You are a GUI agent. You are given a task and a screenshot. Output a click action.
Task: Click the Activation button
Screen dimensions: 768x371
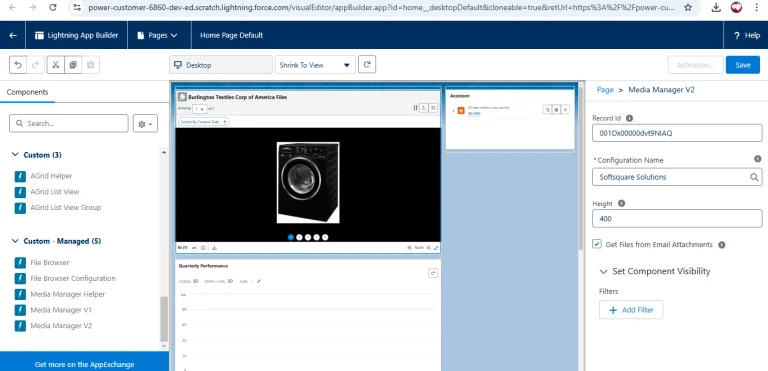pyautogui.click(x=695, y=65)
